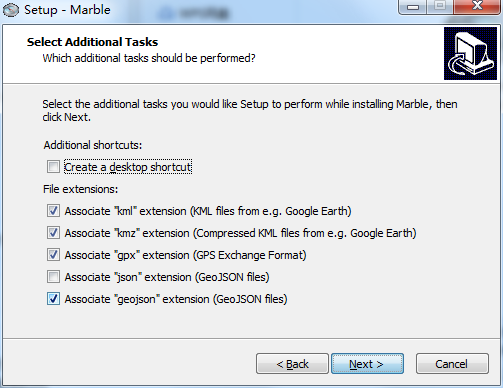Click the Marble globe icon in title bar
503x388 pixels.
coord(11,10)
